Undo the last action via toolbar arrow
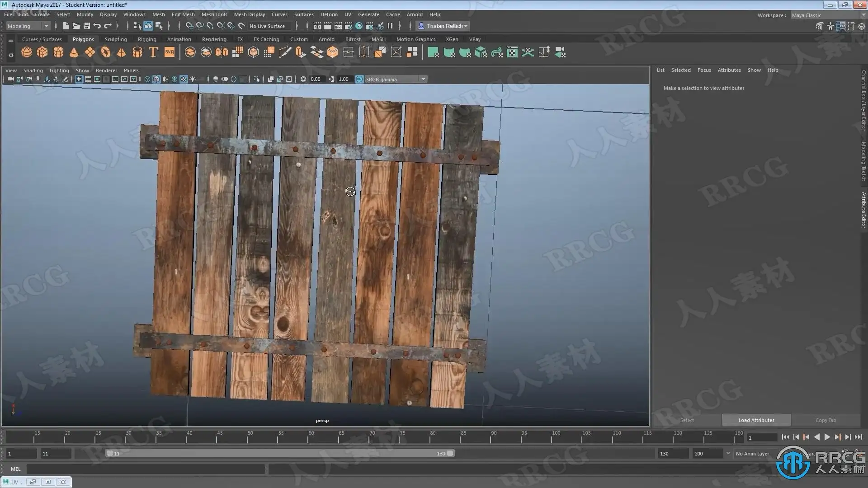 (x=97, y=26)
